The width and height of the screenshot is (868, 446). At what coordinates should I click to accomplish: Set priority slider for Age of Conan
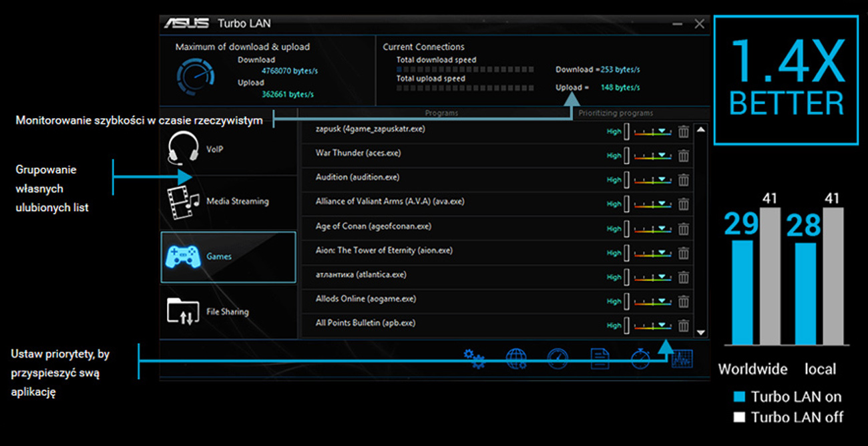click(x=652, y=229)
